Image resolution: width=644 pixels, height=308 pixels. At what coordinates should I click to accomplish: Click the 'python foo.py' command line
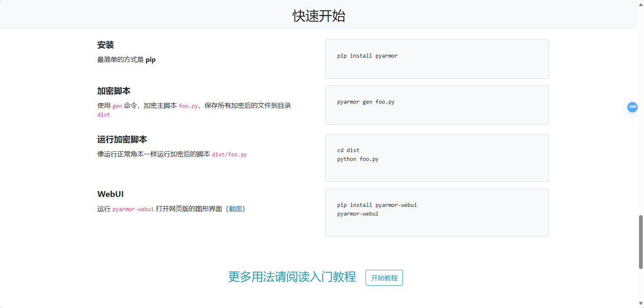[x=358, y=159]
